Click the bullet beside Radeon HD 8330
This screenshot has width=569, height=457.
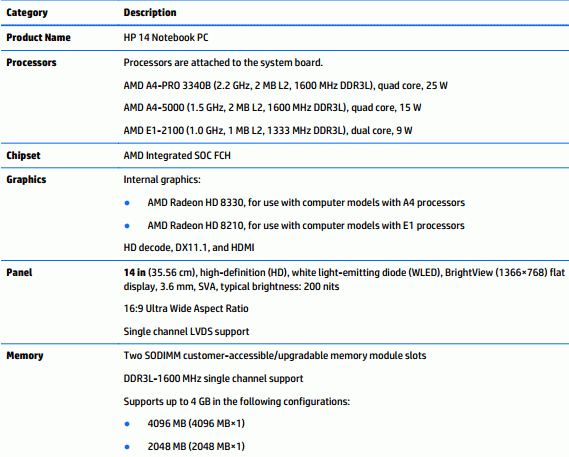coord(127,203)
